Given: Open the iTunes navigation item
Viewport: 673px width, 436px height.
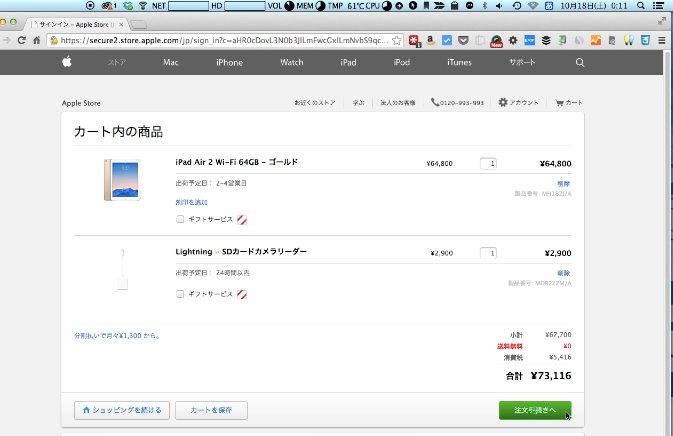Looking at the screenshot, I should [x=459, y=63].
